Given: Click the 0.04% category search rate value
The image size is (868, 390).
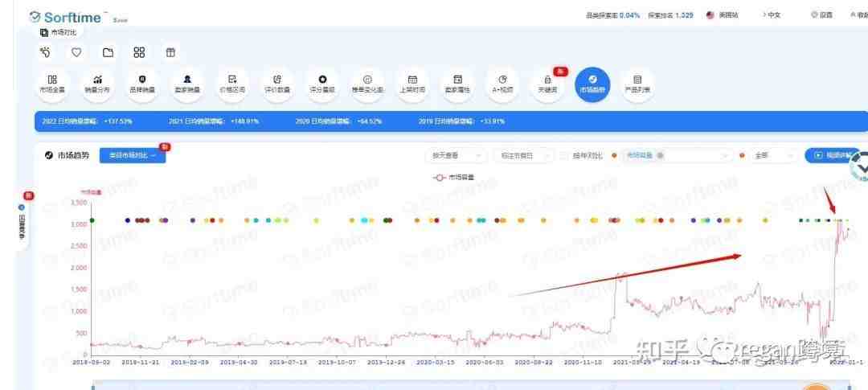Looking at the screenshot, I should (630, 15).
